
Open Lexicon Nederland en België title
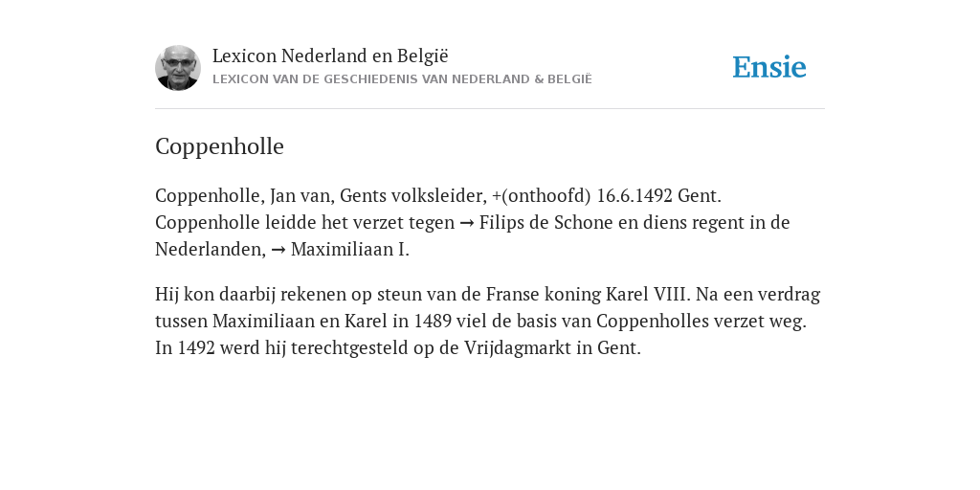tap(330, 56)
